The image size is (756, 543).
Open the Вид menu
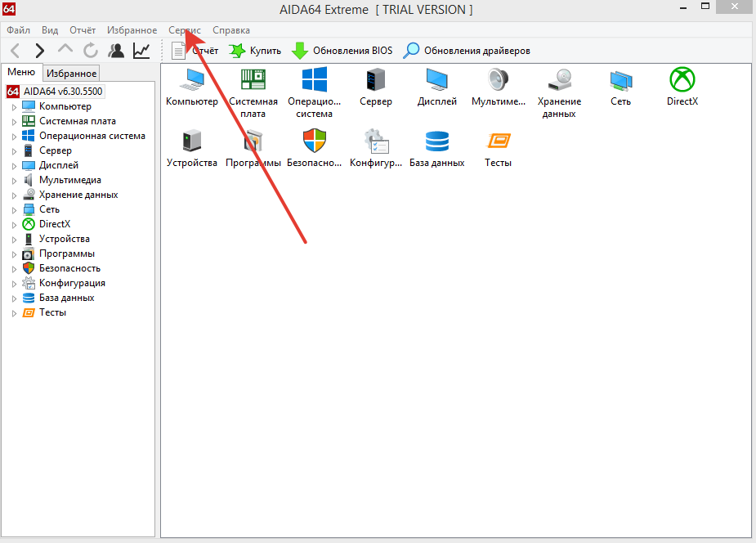click(50, 30)
